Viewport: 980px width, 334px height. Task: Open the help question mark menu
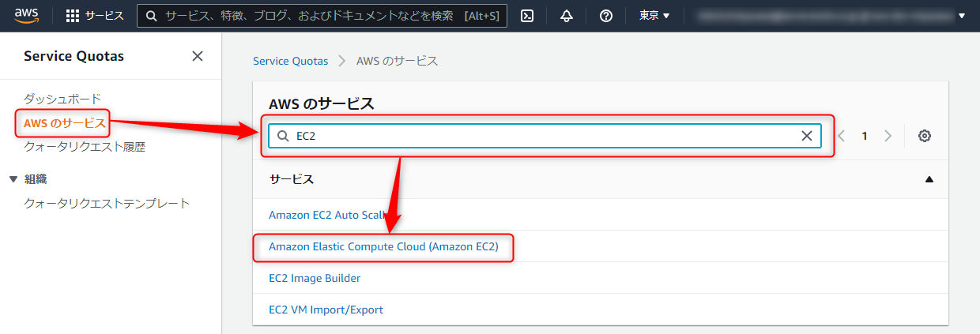606,16
